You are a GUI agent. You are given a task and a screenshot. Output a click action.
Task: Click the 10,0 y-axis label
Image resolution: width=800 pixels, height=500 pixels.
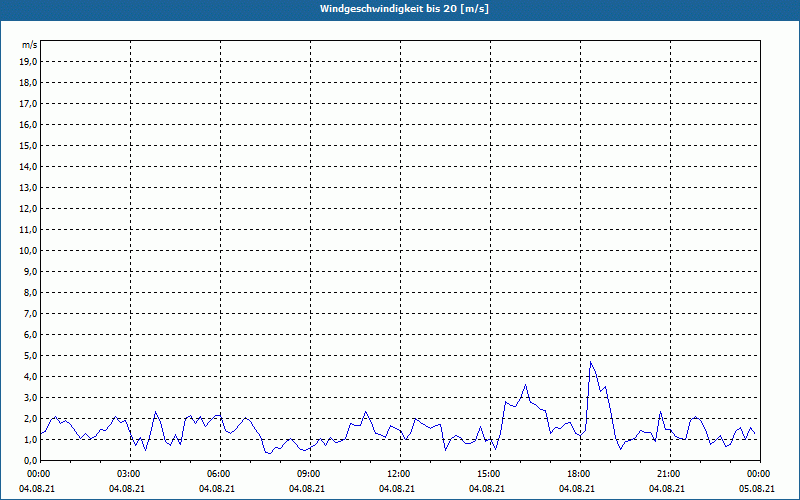28,251
